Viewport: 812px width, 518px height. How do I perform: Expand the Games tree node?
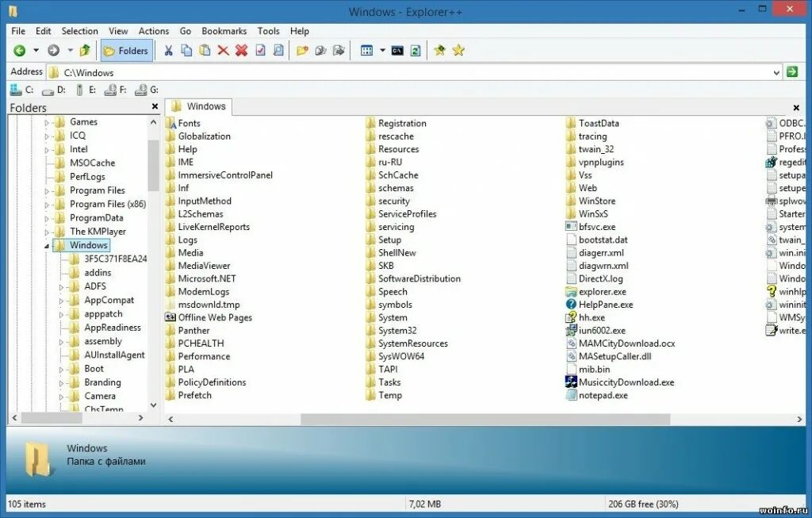[x=47, y=122]
